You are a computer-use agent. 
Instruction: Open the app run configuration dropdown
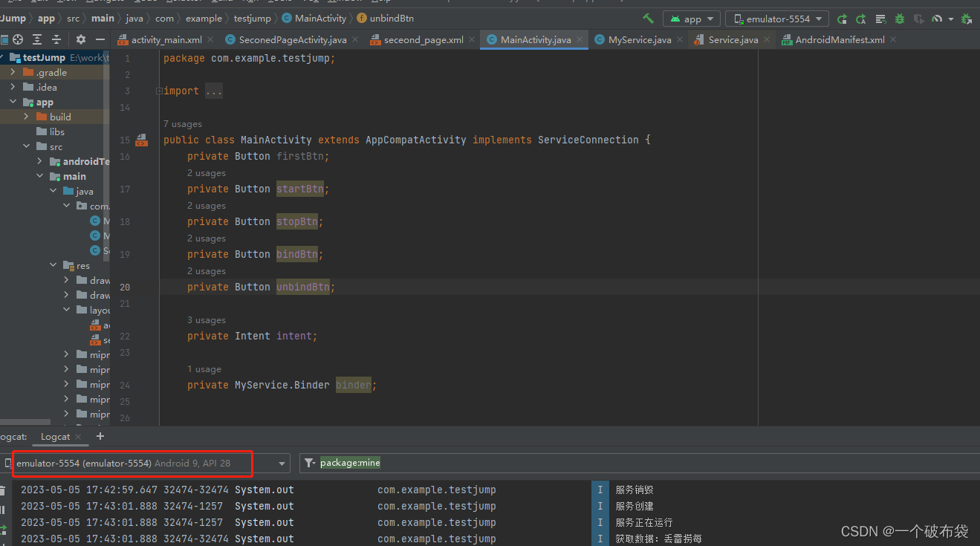coord(691,19)
